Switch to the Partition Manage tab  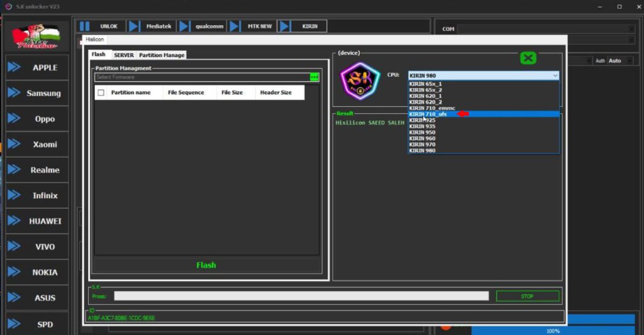(162, 55)
